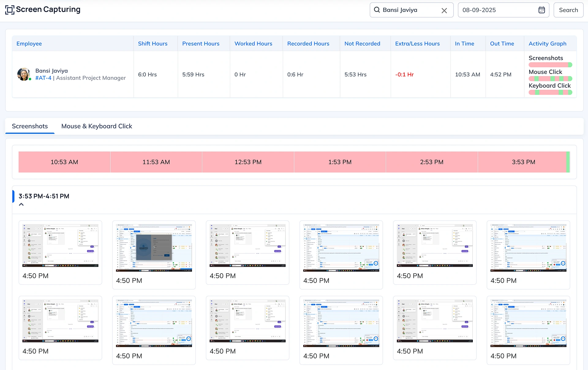Screen dimensions: 588x370
Task: Jump to 12:53 PM timeline segment
Action: pyautogui.click(x=248, y=162)
